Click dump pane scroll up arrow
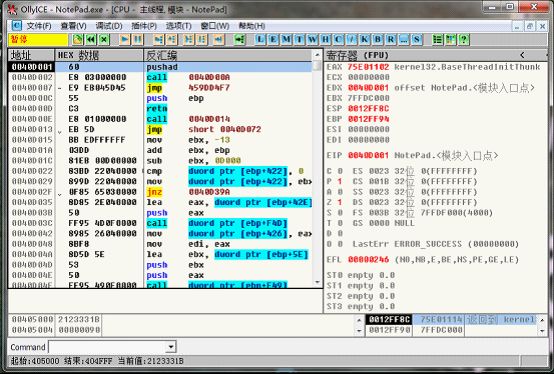554x374 pixels. (x=359, y=320)
